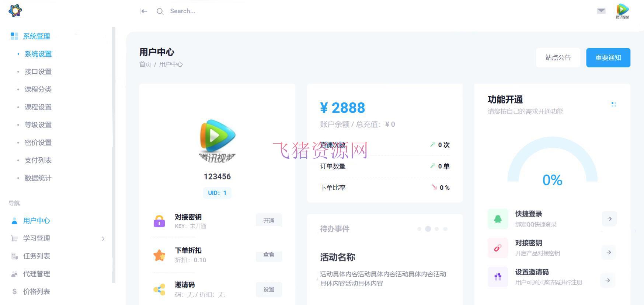Select the larger active 待办事件 carousel dot
Screen dimensions: 644x305
click(x=428, y=229)
